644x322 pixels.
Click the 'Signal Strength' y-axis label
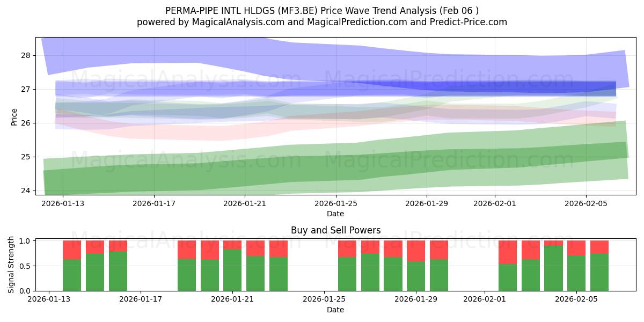[x=12, y=266]
